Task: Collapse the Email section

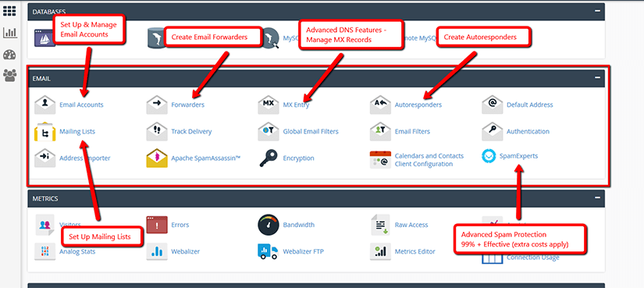Action: (x=598, y=78)
